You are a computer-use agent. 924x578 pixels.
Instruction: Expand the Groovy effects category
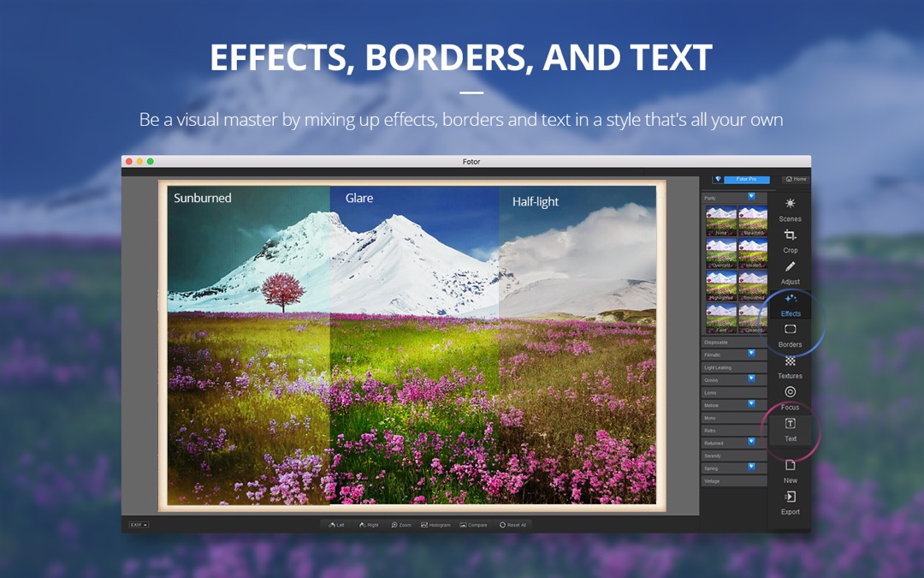tap(734, 380)
